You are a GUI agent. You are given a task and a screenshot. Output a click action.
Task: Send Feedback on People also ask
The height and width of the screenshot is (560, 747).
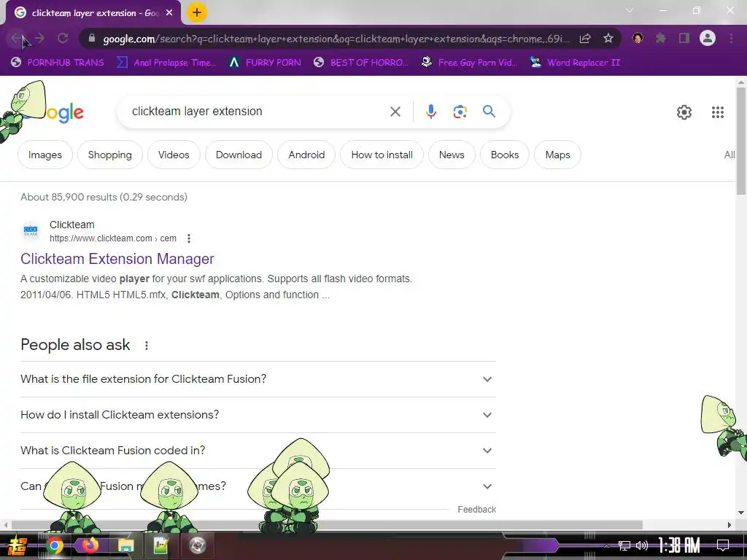[477, 510]
